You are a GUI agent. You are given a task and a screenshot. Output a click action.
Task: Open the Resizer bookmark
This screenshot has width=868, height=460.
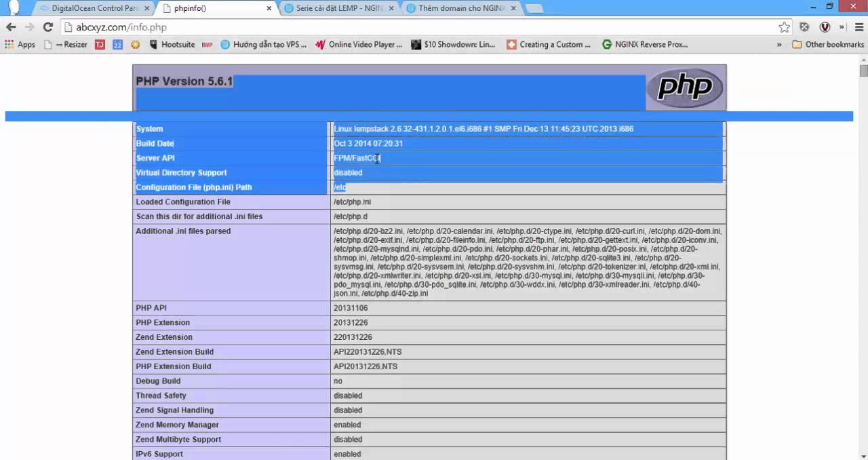(x=65, y=45)
